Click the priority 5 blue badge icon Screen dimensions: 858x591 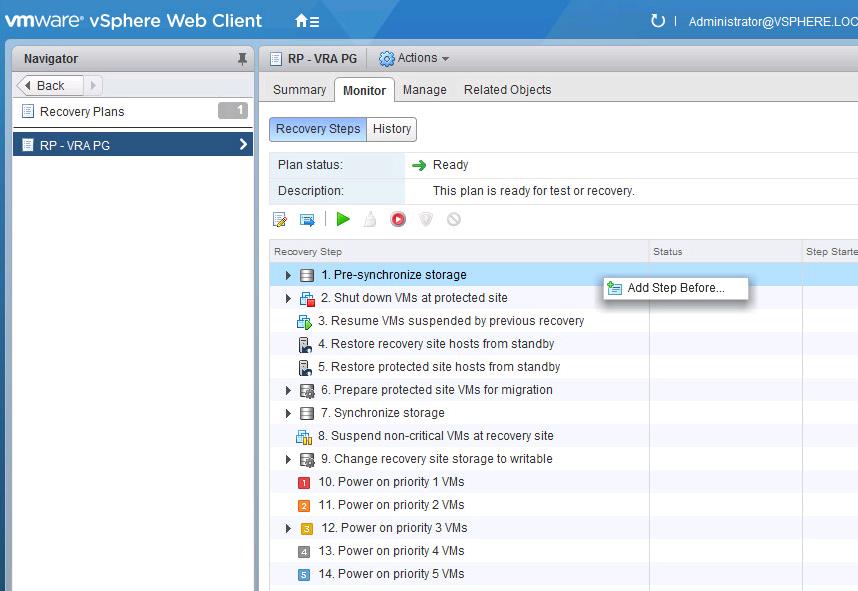[304, 575]
